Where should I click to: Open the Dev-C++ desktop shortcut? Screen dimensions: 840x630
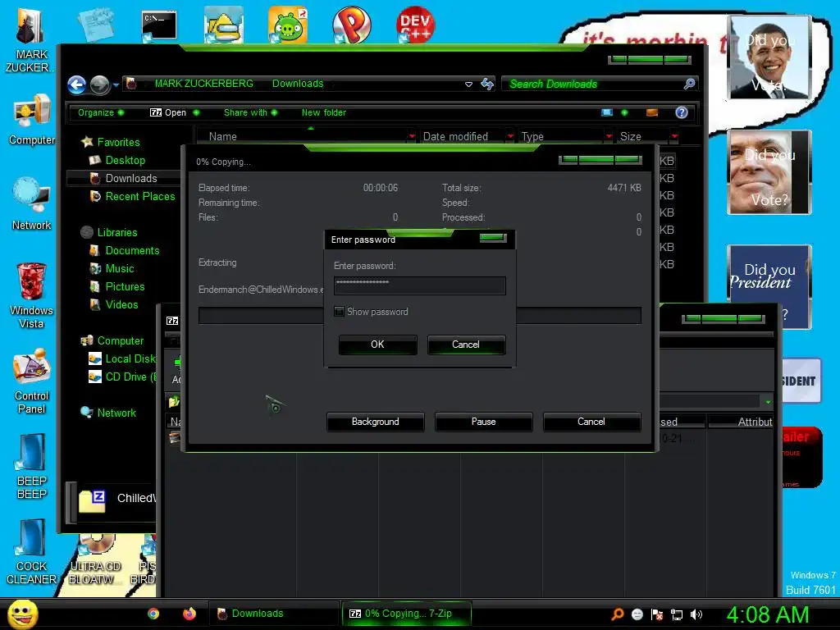coord(416,25)
